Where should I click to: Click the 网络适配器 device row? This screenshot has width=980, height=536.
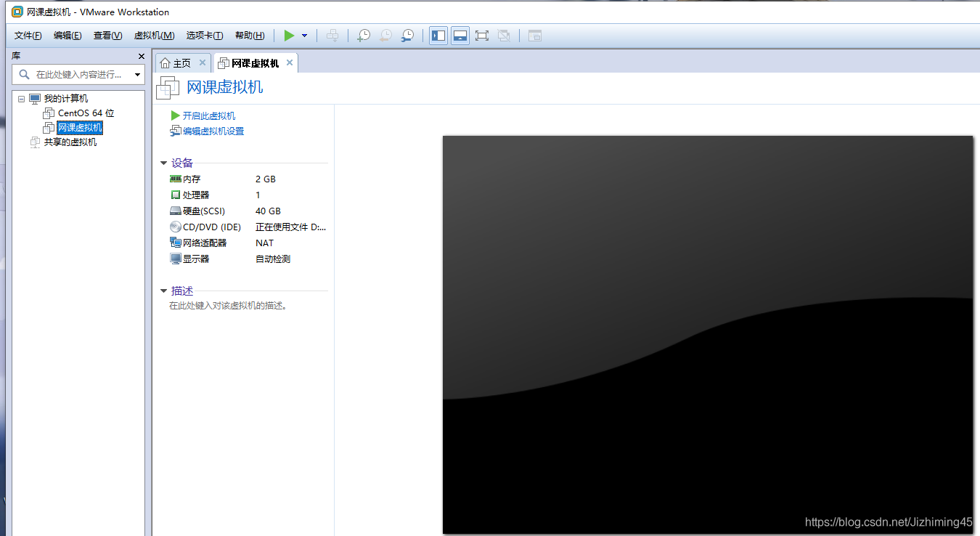[x=248, y=243]
